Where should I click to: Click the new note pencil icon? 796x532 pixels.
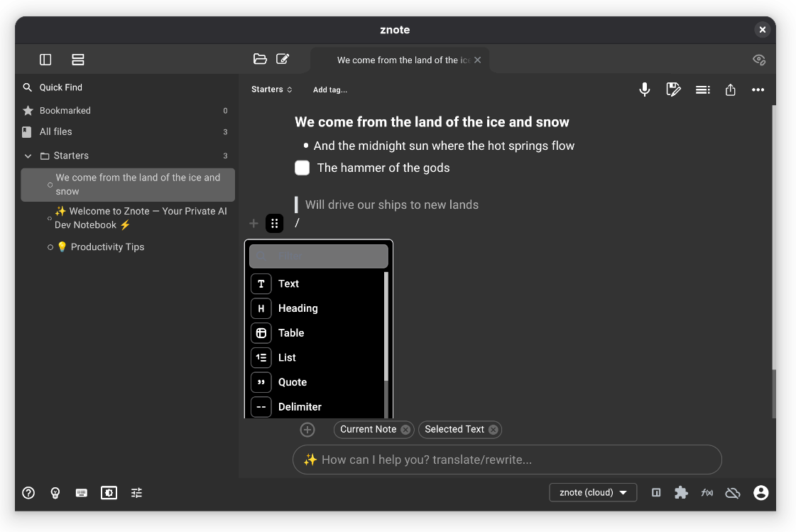pos(283,59)
